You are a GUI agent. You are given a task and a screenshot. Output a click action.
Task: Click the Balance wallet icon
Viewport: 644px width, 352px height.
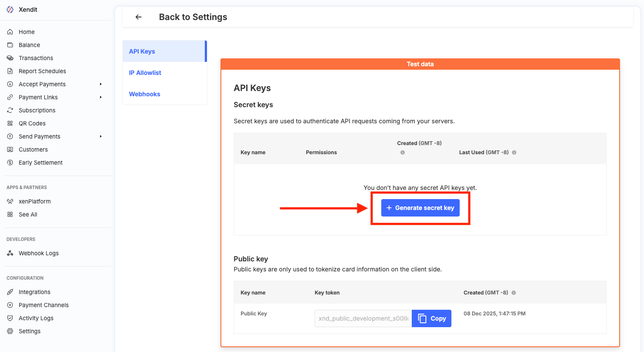pyautogui.click(x=10, y=45)
